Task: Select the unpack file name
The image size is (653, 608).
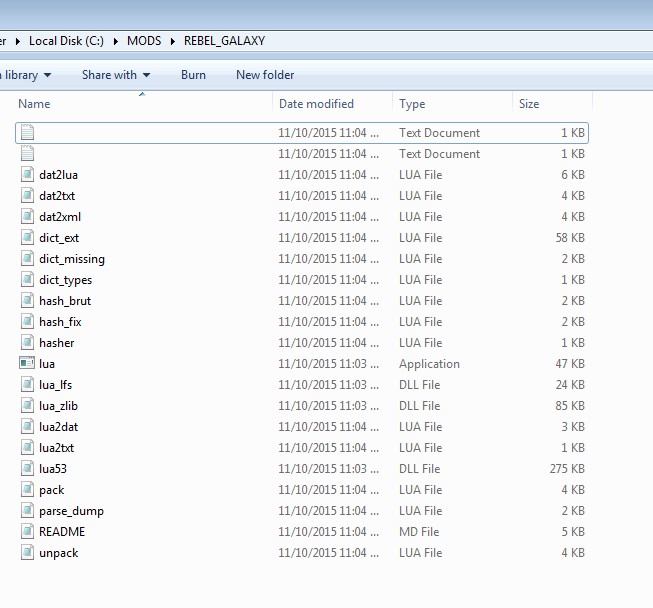Action: coord(59,553)
